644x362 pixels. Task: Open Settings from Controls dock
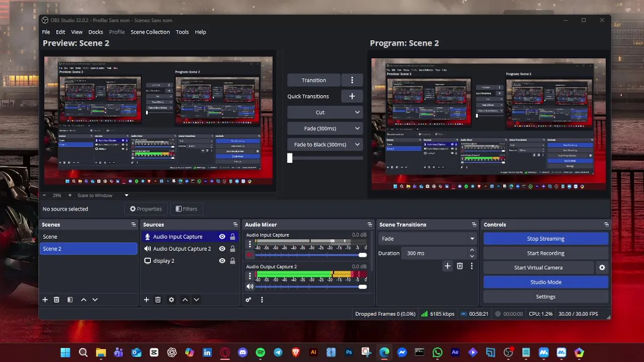[545, 297]
